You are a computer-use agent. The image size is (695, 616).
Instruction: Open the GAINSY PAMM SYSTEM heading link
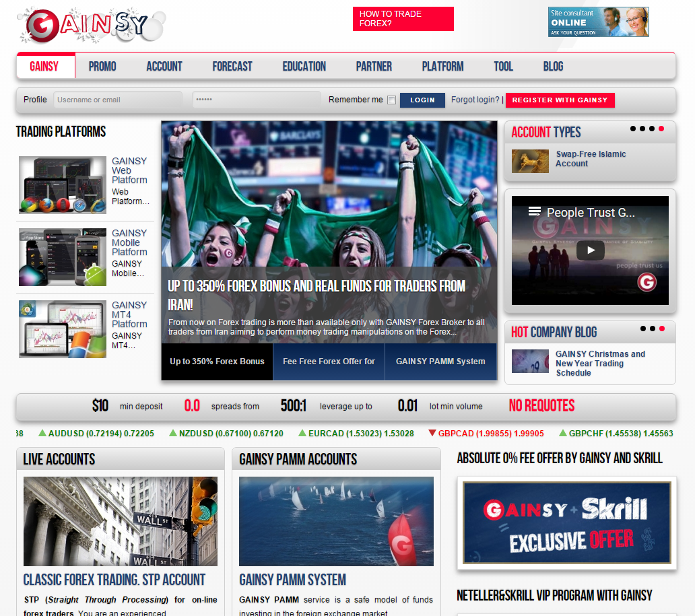pos(292,580)
